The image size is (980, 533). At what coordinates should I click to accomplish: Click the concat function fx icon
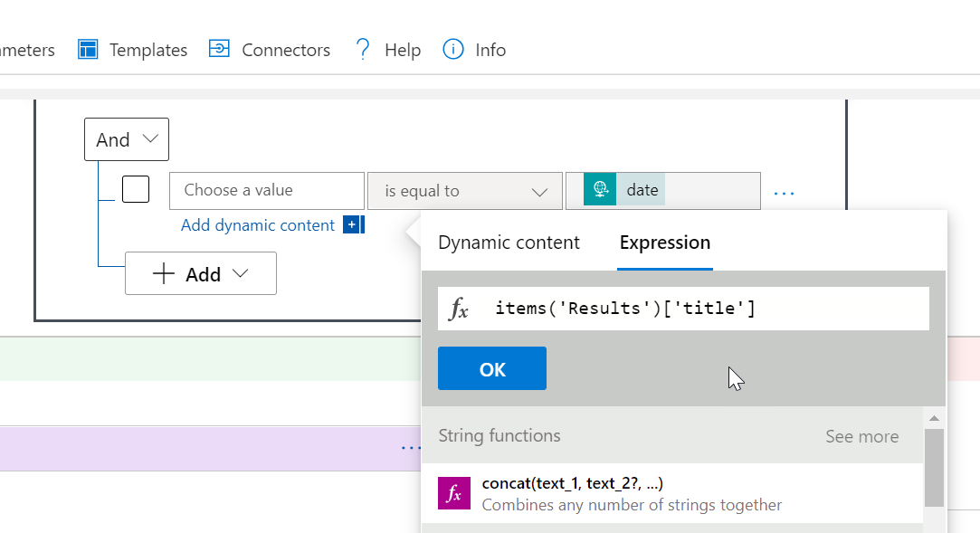(454, 493)
